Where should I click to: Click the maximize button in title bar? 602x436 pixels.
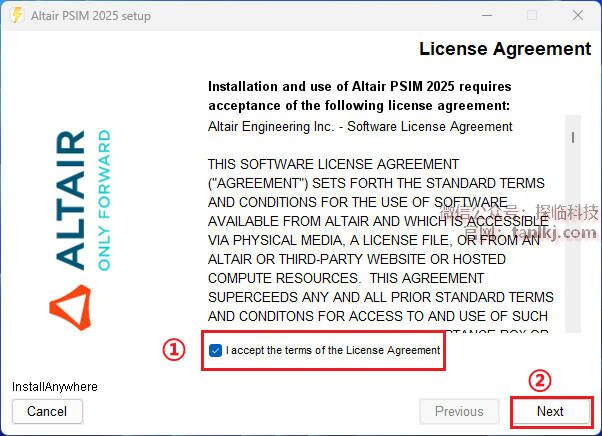coord(532,15)
